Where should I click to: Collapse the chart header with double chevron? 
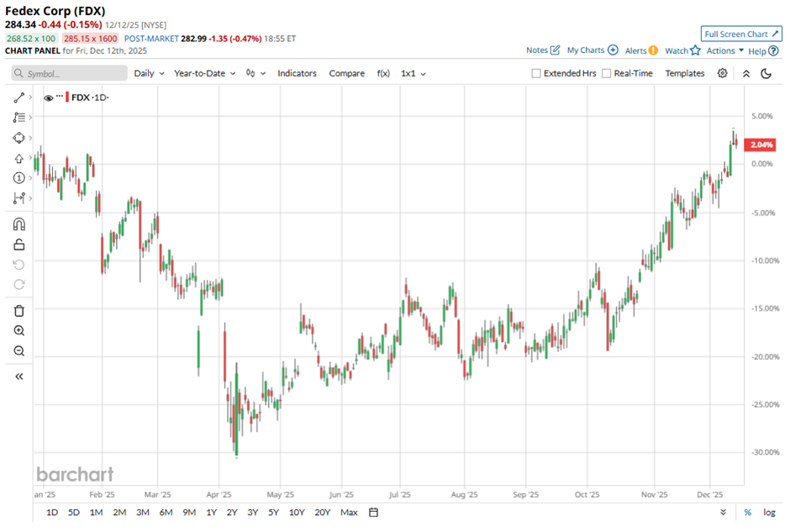click(x=746, y=74)
